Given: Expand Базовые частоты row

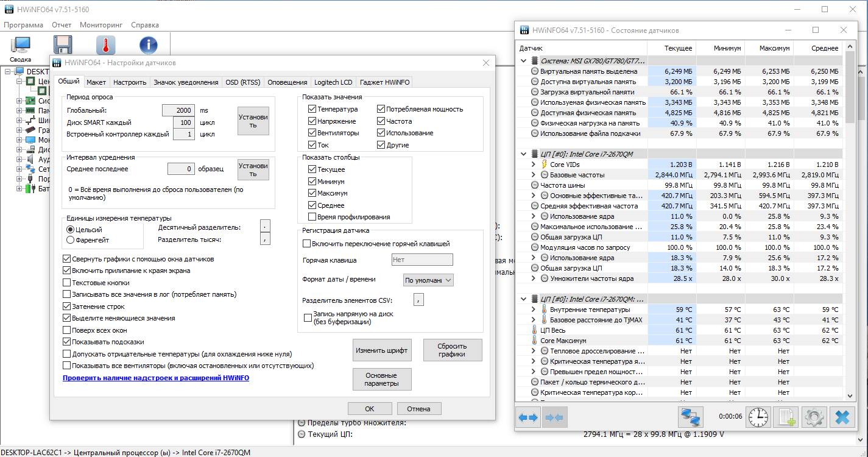Looking at the screenshot, I should pos(533,175).
